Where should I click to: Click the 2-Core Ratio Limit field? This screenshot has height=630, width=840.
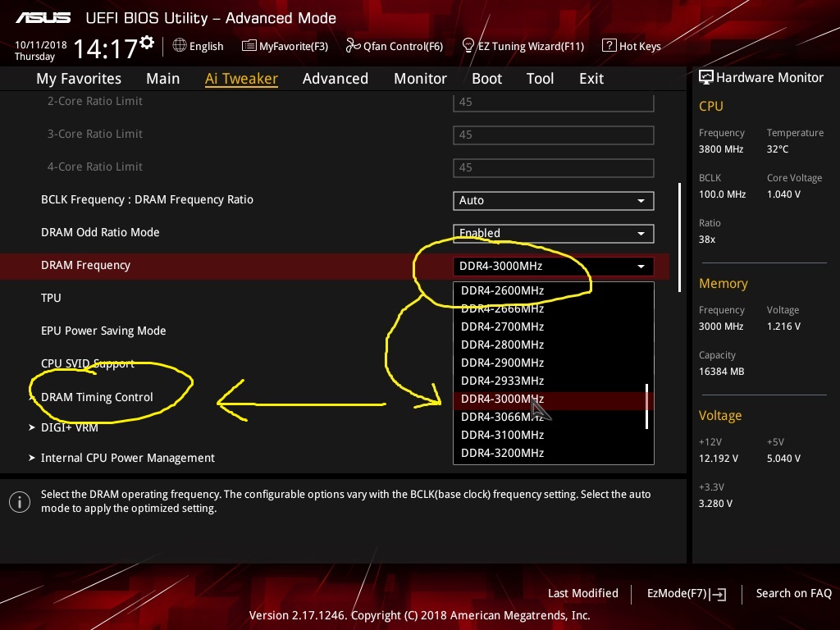[x=554, y=102]
